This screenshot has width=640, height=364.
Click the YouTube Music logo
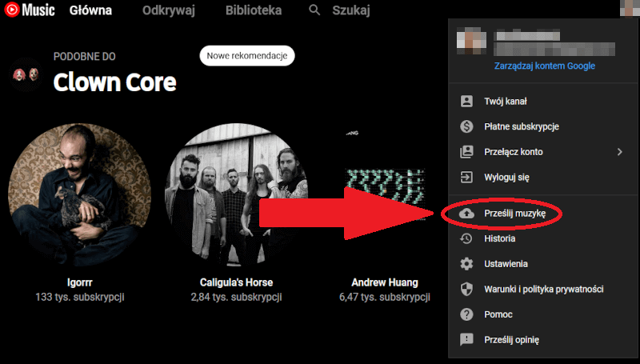point(30,10)
